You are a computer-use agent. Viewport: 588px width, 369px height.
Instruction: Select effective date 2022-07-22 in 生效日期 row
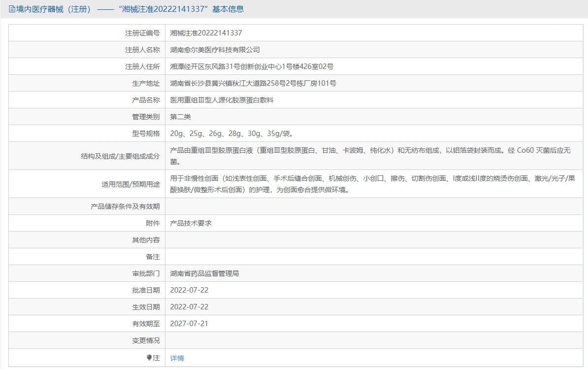[189, 307]
